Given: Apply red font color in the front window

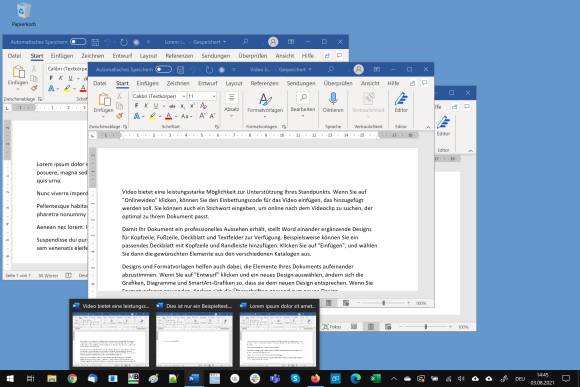Looking at the screenshot, I should pyautogui.click(x=169, y=116).
